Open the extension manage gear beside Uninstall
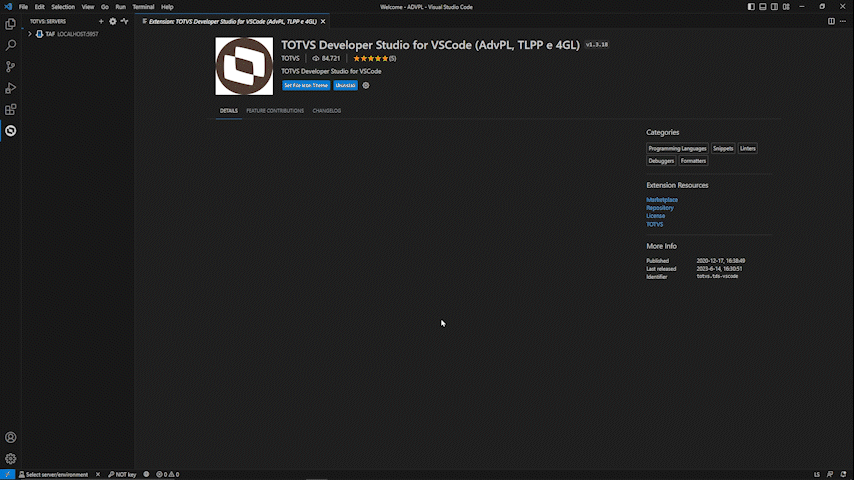The width and height of the screenshot is (854, 480). point(366,86)
